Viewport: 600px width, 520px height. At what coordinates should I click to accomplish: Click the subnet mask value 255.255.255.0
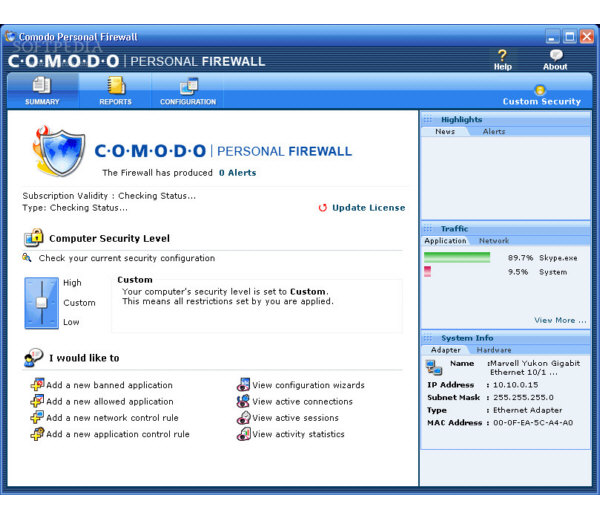(x=523, y=397)
